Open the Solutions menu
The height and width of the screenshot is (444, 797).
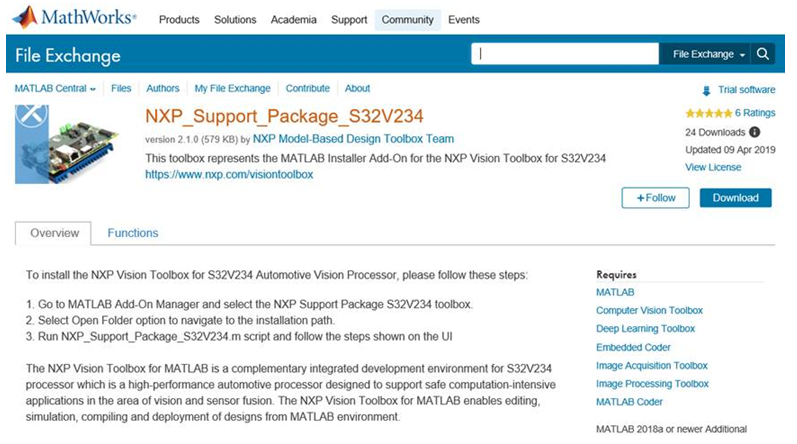235,20
